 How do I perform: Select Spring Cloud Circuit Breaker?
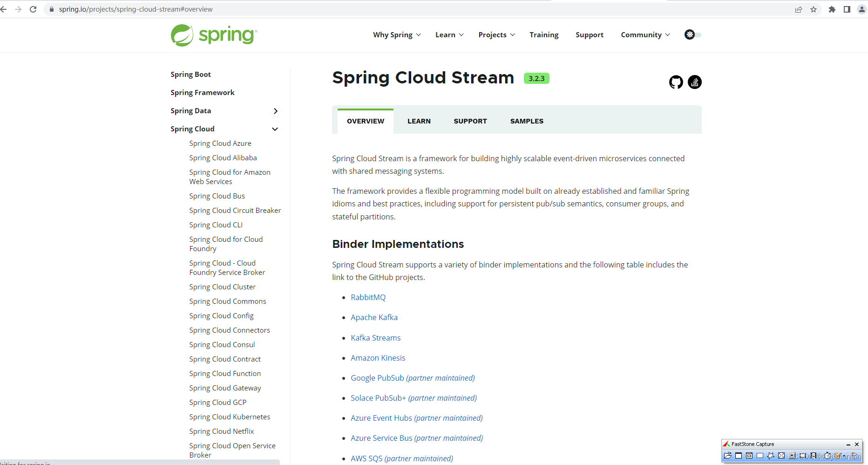click(x=235, y=211)
